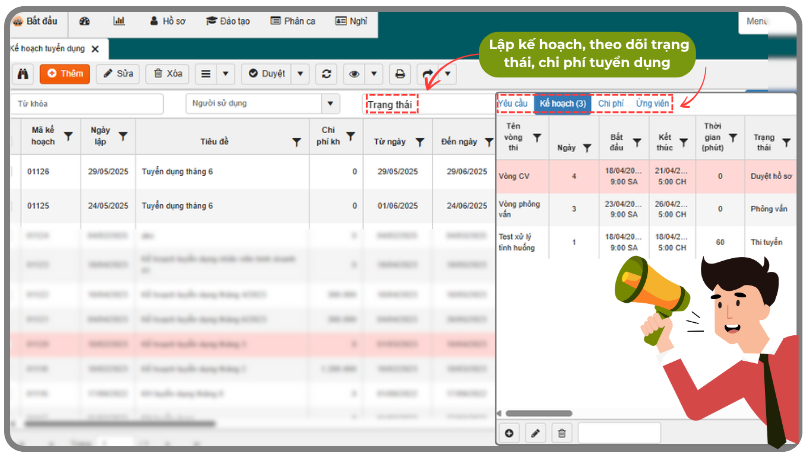Select the Test xử lý tình huống row
Viewport: 811px width, 456px height.
(647, 242)
